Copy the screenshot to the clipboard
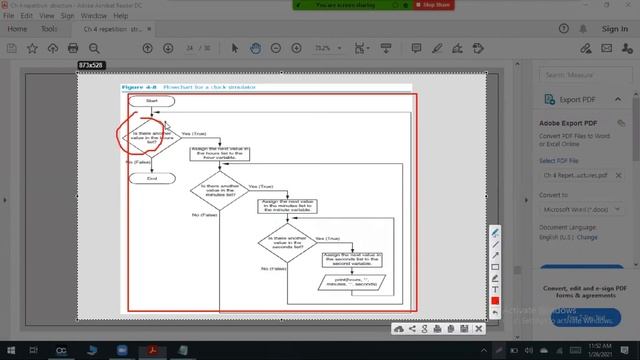 click(451, 329)
